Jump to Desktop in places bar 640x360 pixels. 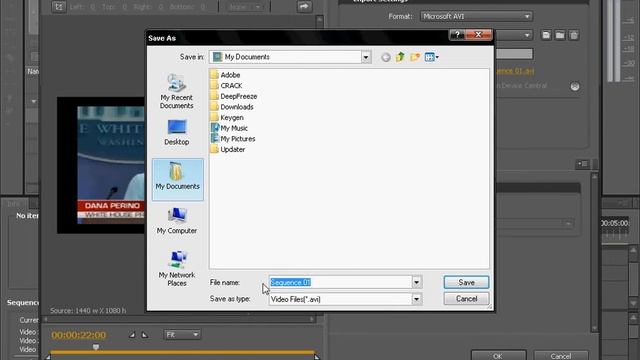click(x=176, y=133)
